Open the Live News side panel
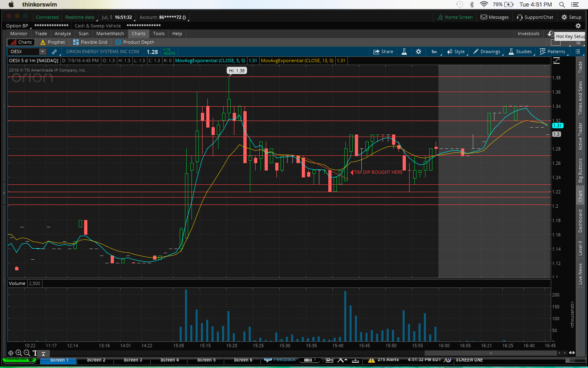Screen dimensions: 588x368 click(x=580, y=274)
